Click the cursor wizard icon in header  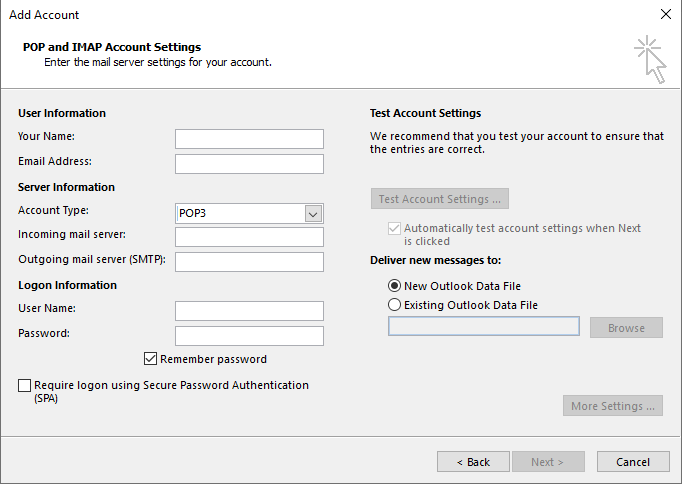click(x=649, y=59)
